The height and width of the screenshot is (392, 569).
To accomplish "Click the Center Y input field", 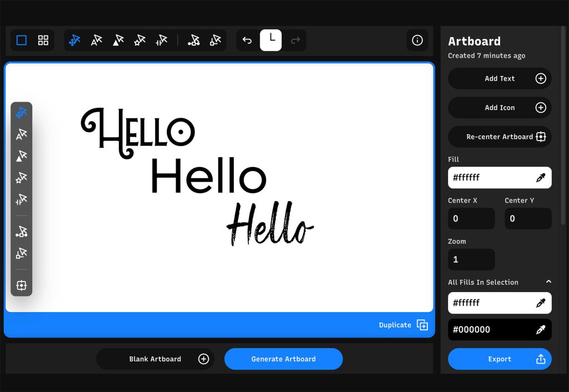I will (528, 219).
